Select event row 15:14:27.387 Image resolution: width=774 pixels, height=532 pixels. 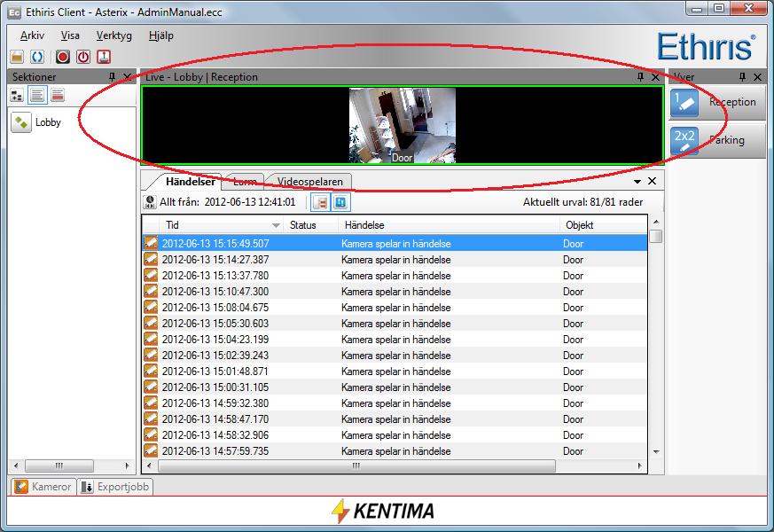395,260
